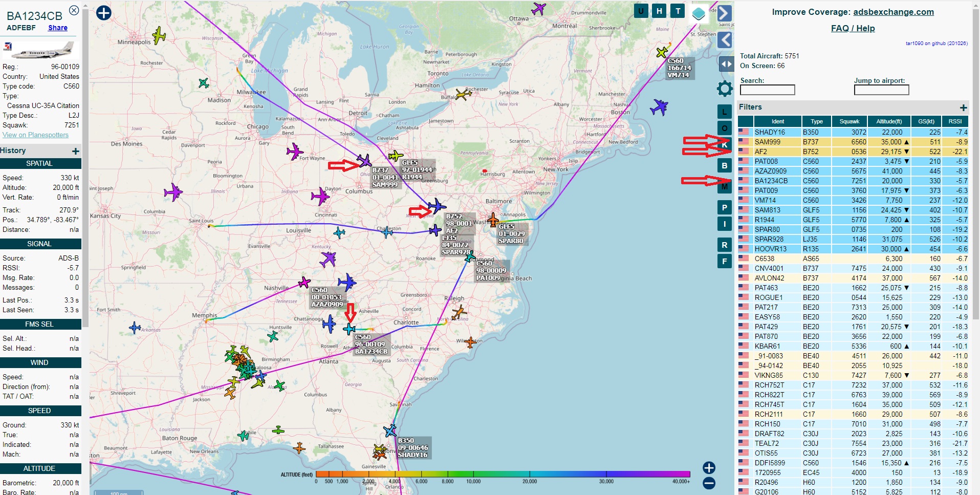Select the VIKNG85 row in aircraft table
Image resolution: width=980 pixels, height=495 pixels.
(x=853, y=375)
